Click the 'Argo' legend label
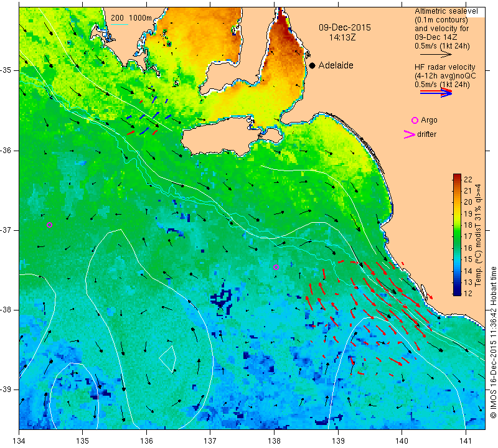 click(x=429, y=120)
